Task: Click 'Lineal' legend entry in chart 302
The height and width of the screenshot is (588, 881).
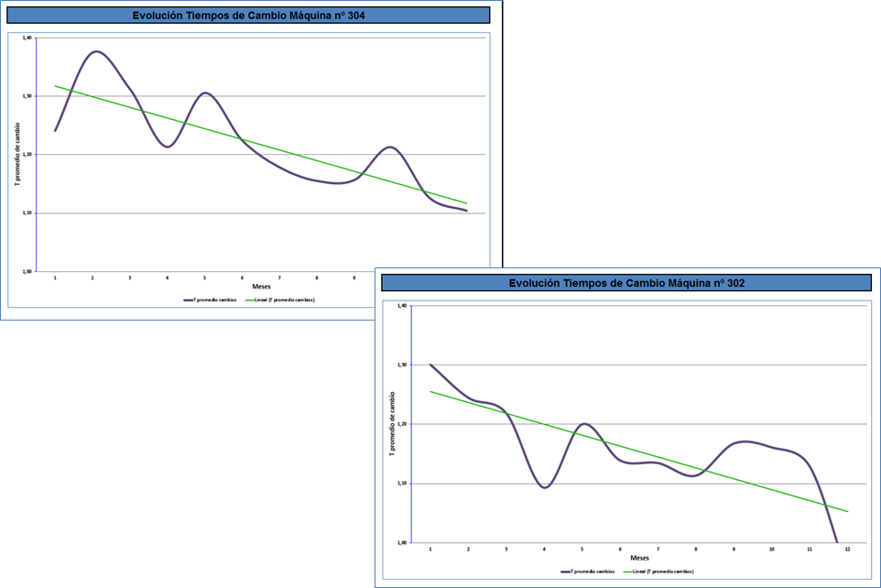Action: (658, 571)
